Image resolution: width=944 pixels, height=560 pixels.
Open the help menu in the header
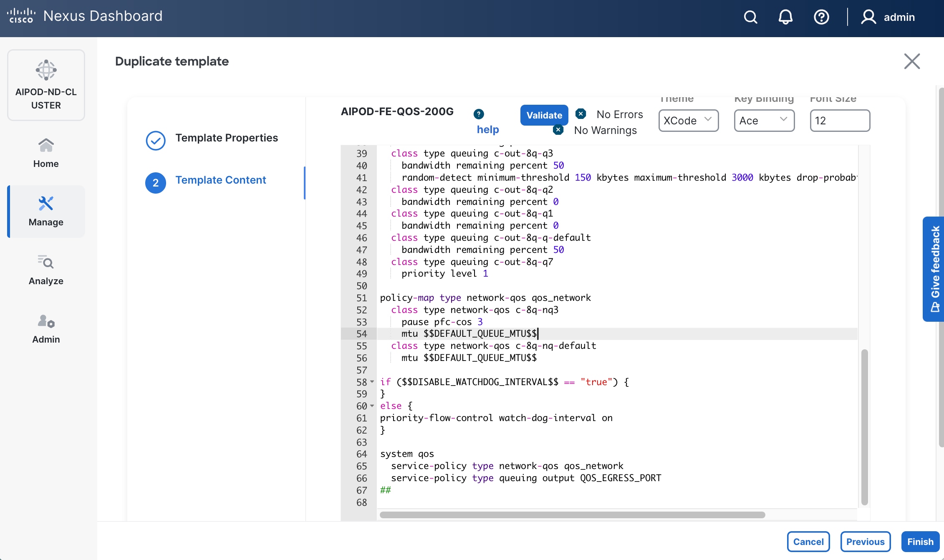[x=821, y=17]
